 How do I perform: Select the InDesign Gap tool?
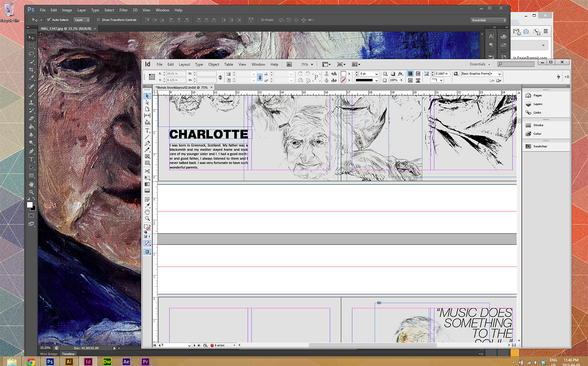coord(147,115)
